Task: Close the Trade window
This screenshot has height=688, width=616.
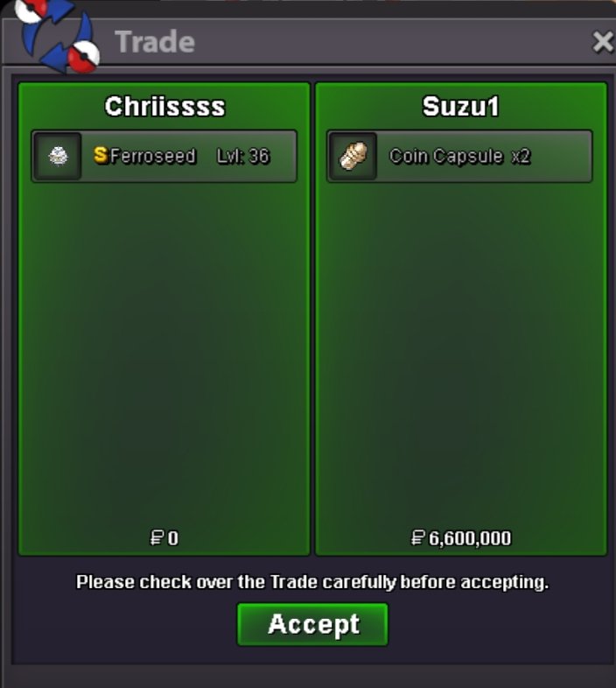Action: (x=603, y=42)
